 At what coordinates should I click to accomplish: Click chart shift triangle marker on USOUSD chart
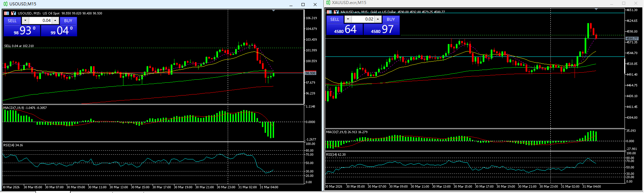[x=274, y=11]
